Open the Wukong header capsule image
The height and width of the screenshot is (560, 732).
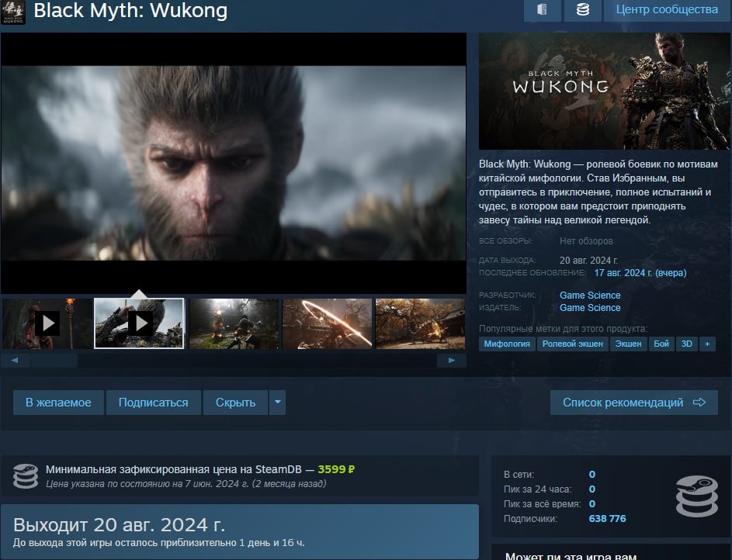604,91
